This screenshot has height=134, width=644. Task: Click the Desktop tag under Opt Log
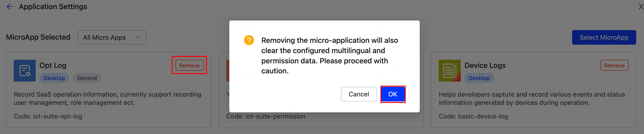54,78
